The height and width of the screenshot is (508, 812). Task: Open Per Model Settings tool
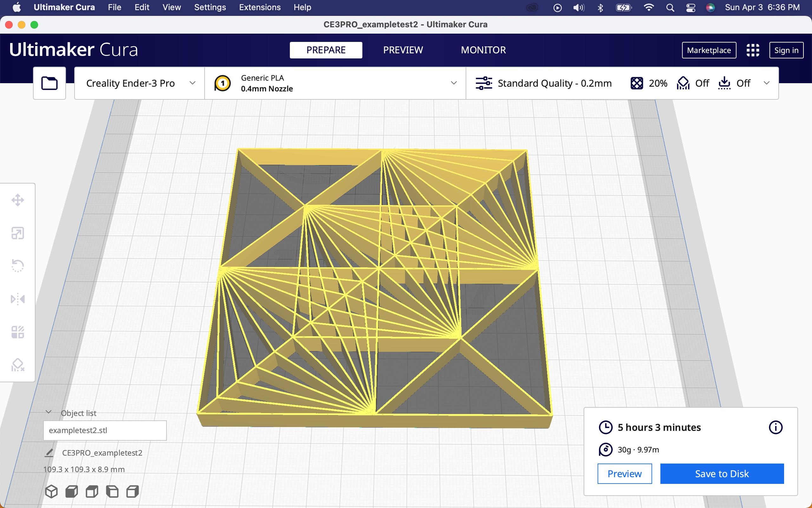click(17, 332)
